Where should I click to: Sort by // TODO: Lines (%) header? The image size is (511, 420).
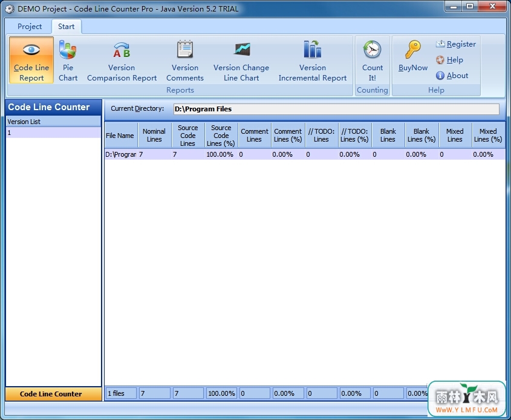coord(355,136)
